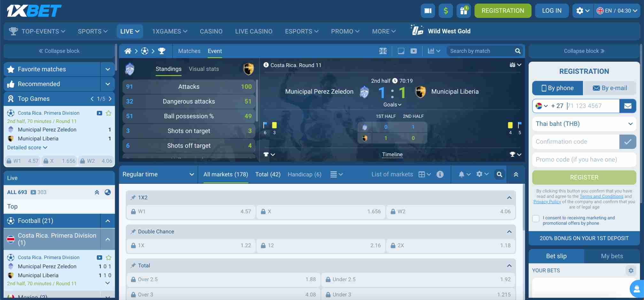Open the Thai baht currency dropdown
Viewport: 644px width, 300px height.
pyautogui.click(x=584, y=124)
